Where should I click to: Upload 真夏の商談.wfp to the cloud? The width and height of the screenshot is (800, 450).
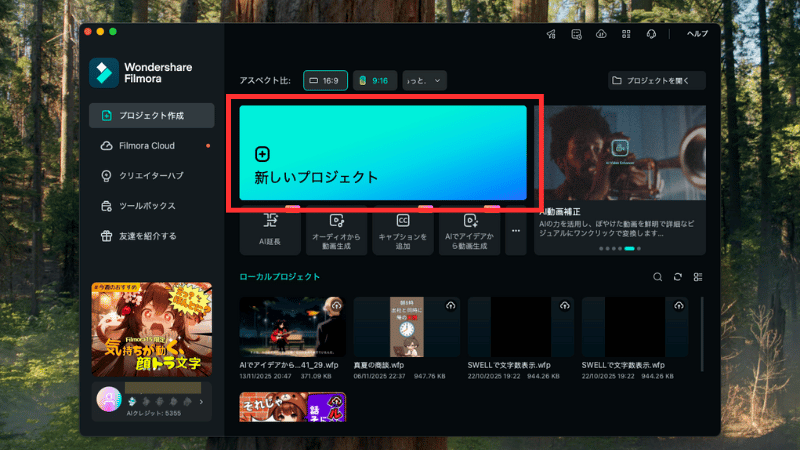[x=451, y=305]
